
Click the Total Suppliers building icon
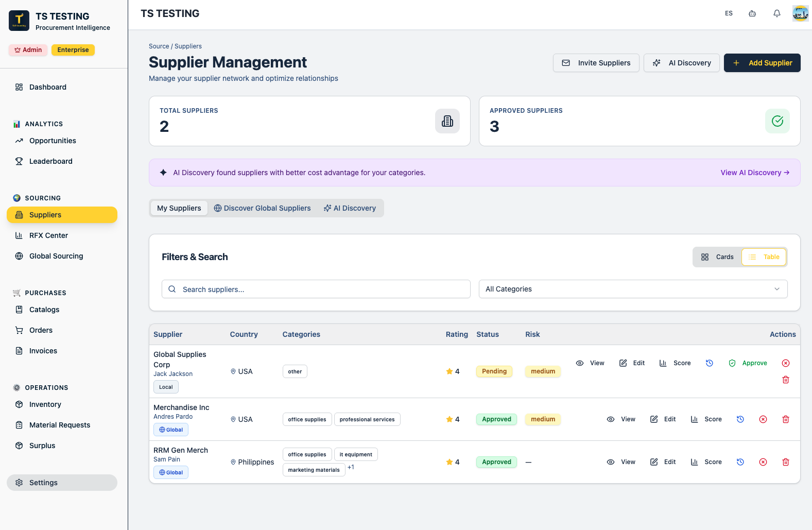(447, 121)
